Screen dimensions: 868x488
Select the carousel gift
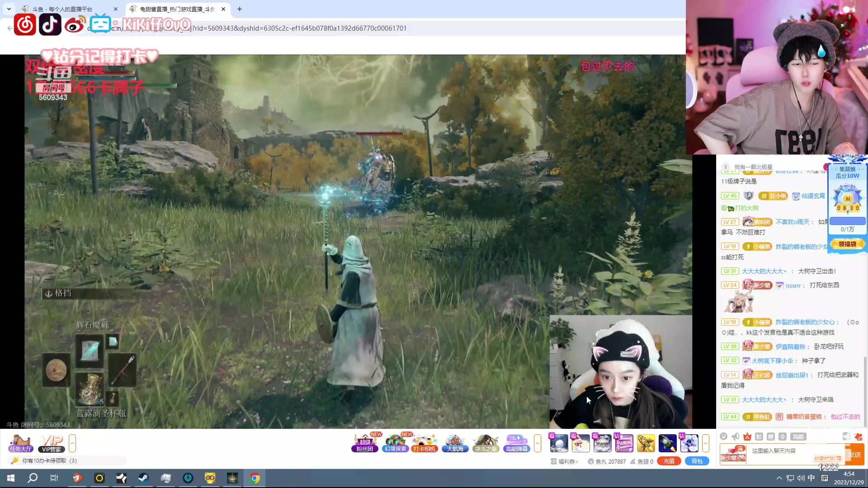click(602, 443)
